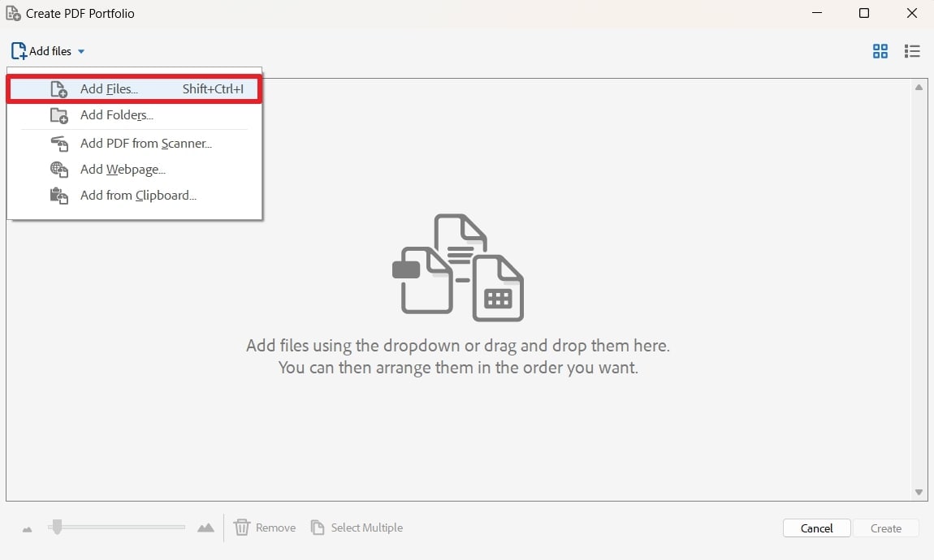Click scrollbar down arrow

pos(919,492)
